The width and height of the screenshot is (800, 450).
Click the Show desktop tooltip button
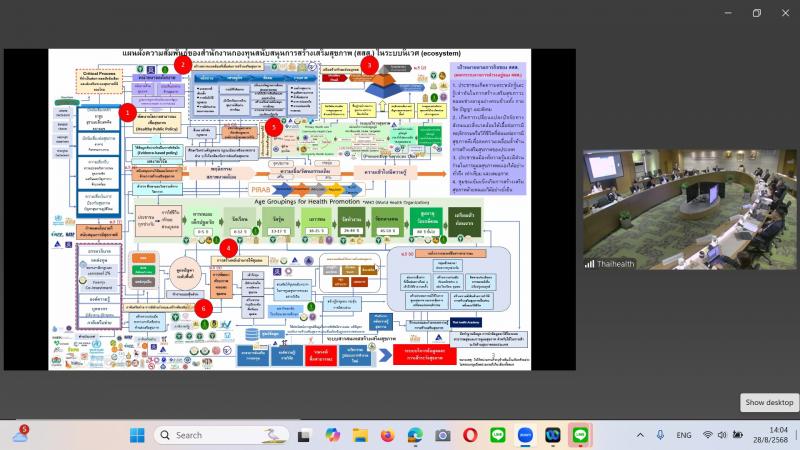click(x=769, y=403)
